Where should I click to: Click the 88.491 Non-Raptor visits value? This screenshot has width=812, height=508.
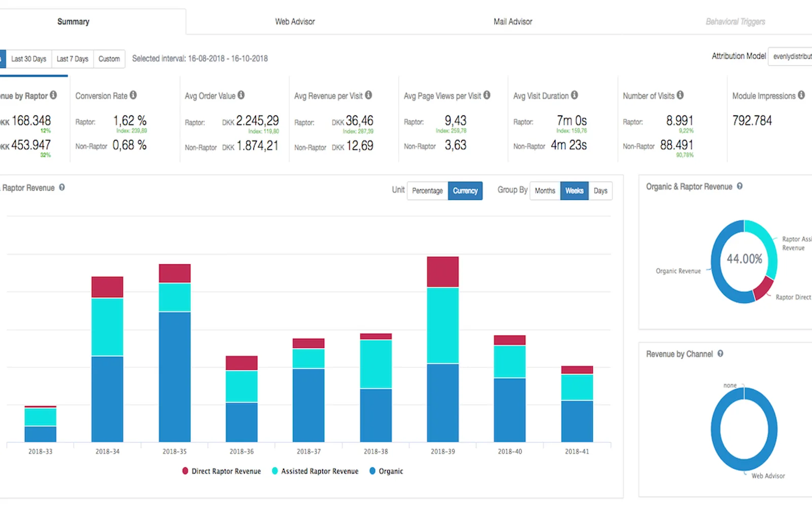point(676,145)
